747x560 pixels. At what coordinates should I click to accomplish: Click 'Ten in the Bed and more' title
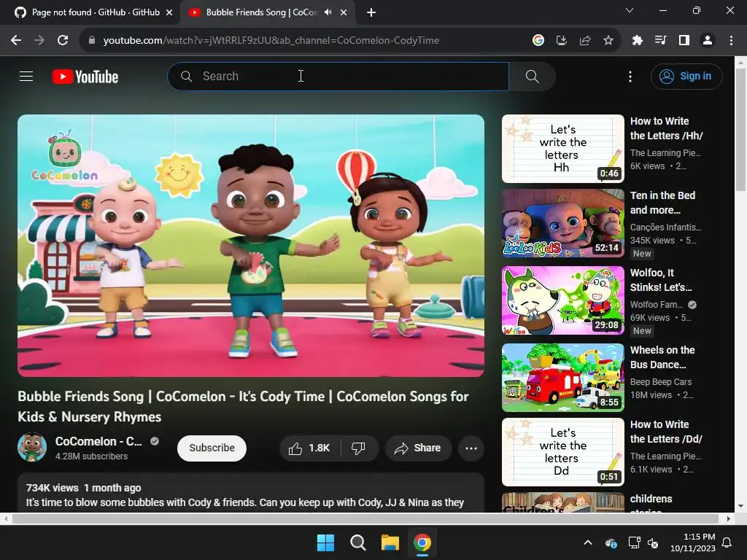[x=662, y=203]
